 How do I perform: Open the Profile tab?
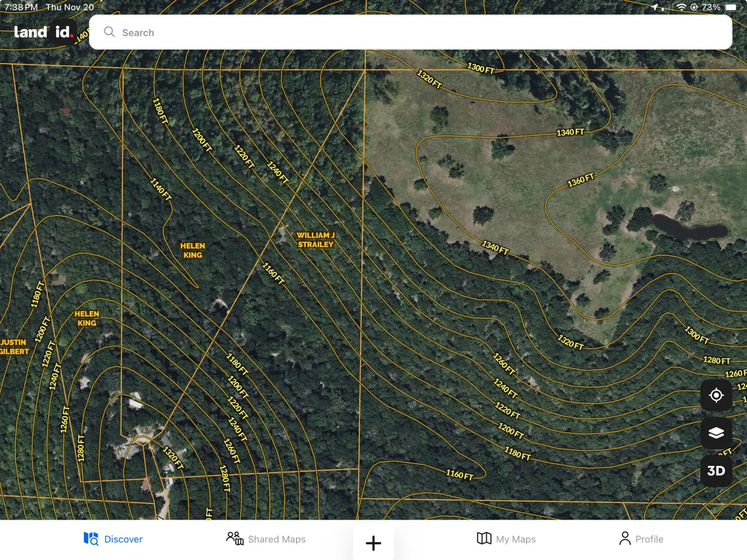click(641, 539)
